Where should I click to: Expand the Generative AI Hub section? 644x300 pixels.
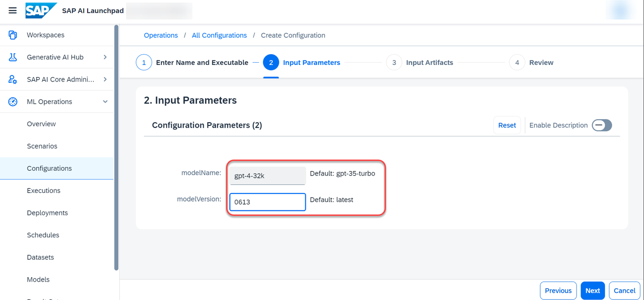pyautogui.click(x=105, y=57)
